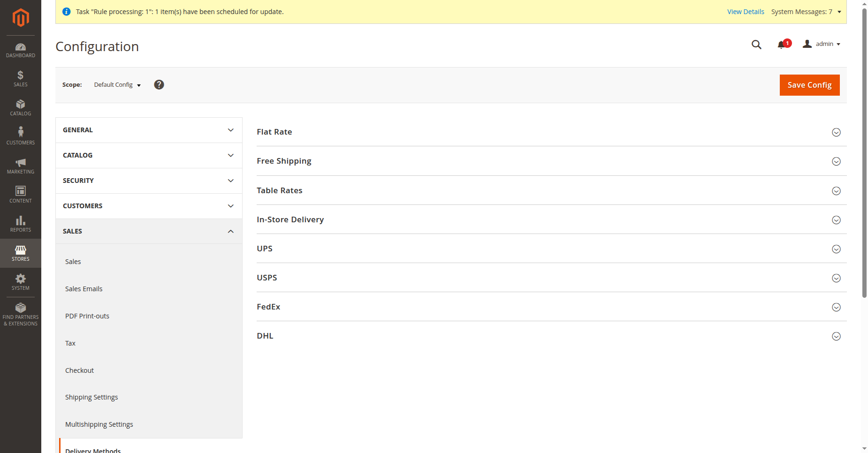Expand the UPS section

(551, 249)
